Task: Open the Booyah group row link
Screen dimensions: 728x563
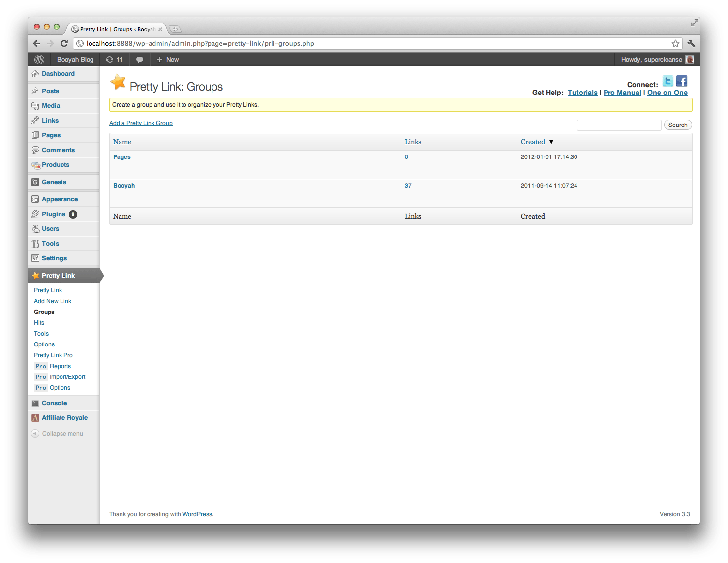Action: 124,186
